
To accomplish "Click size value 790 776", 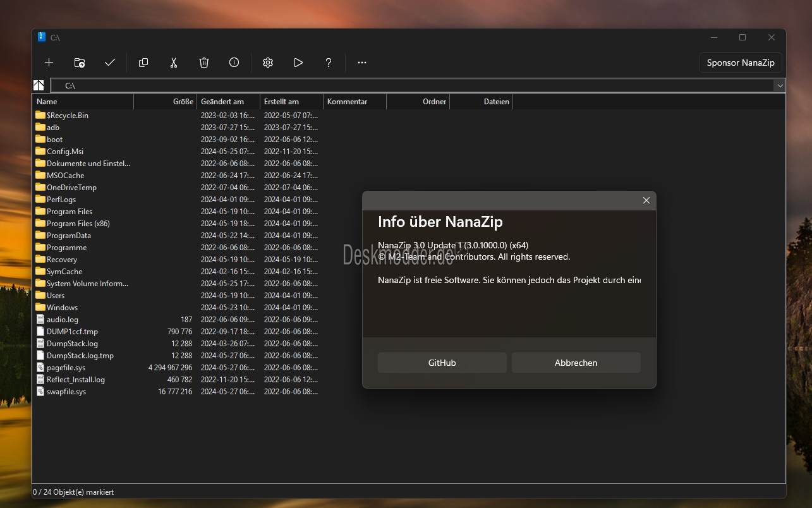I will [180, 331].
